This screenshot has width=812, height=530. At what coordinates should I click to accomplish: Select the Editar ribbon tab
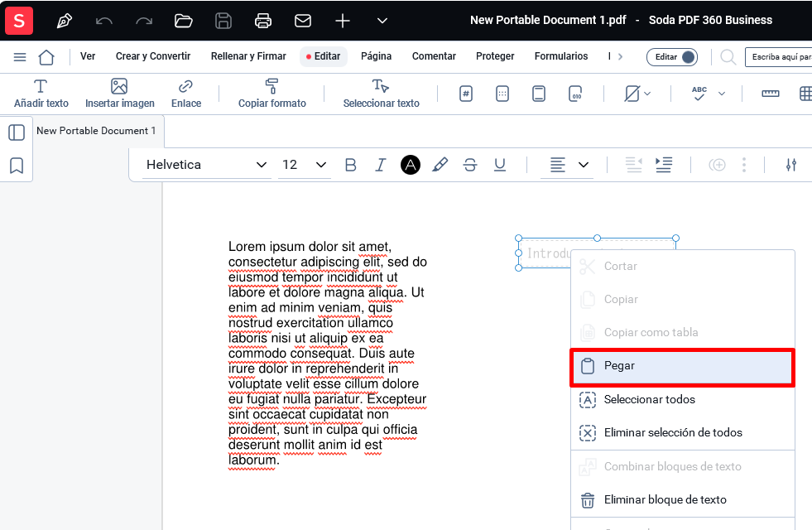click(x=324, y=56)
